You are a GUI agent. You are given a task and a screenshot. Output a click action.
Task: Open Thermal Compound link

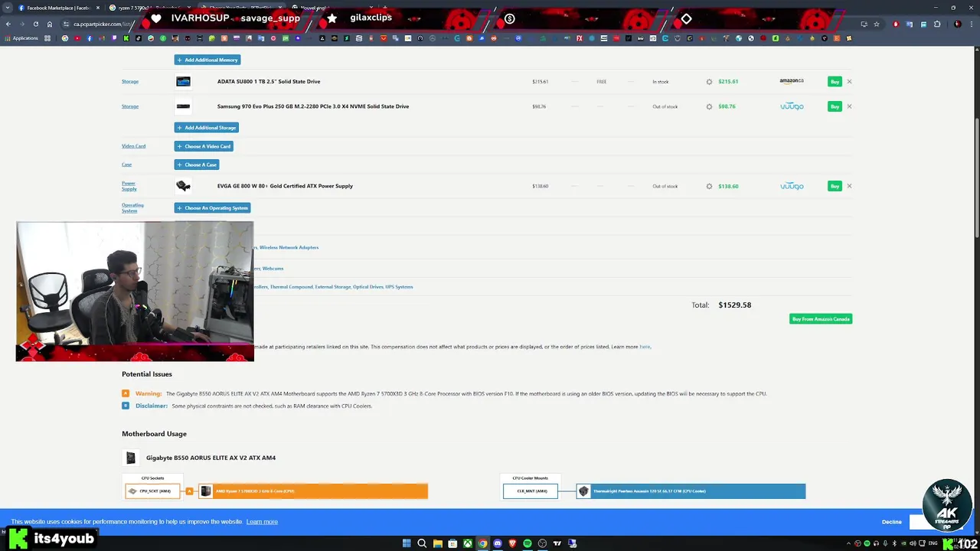click(292, 287)
